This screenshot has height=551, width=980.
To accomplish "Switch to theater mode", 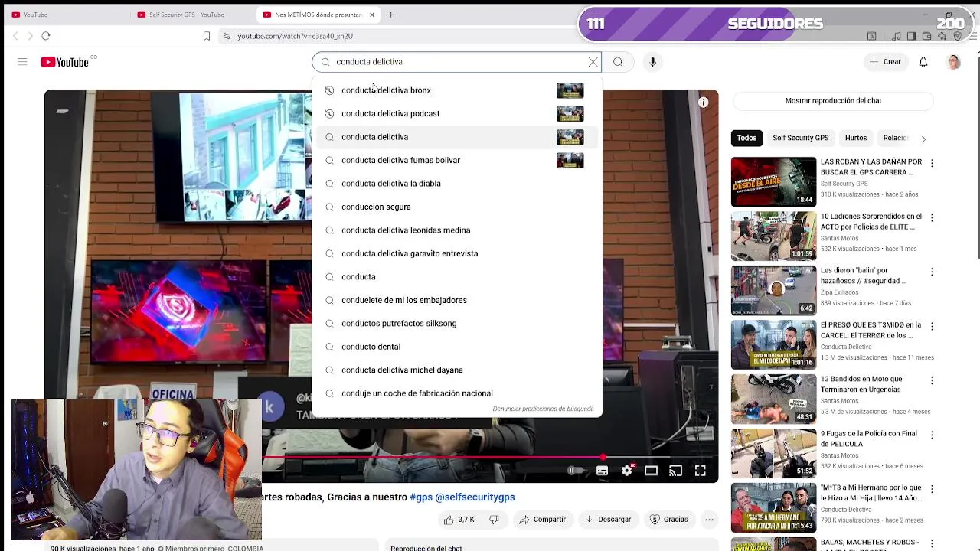I will coord(651,471).
